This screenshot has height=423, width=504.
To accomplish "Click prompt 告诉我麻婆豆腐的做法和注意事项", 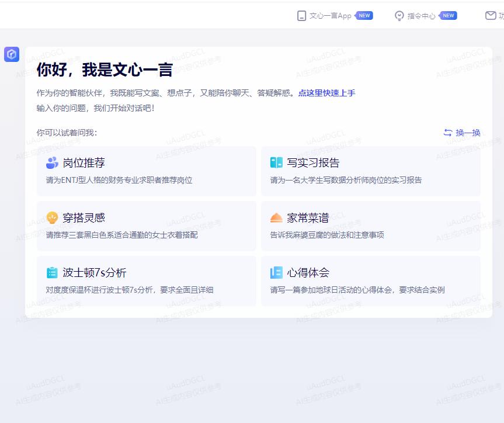I will 327,235.
